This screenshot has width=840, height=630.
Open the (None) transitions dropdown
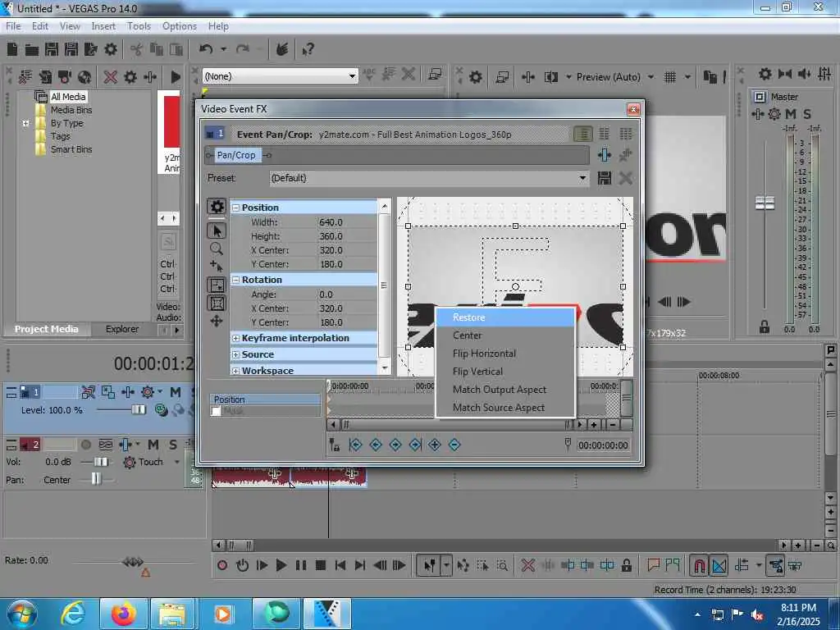point(352,76)
